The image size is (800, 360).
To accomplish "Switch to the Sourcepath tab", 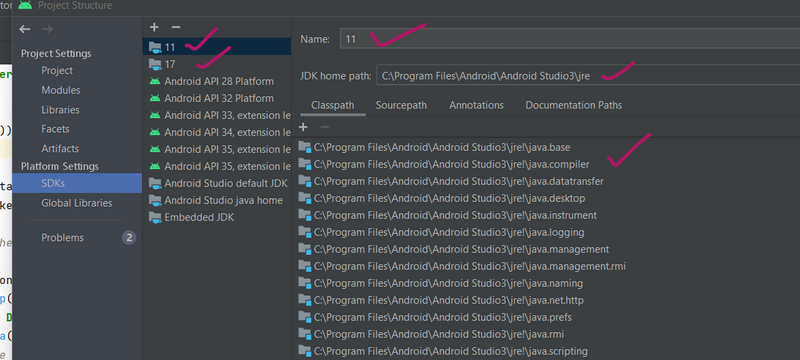I will 402,105.
